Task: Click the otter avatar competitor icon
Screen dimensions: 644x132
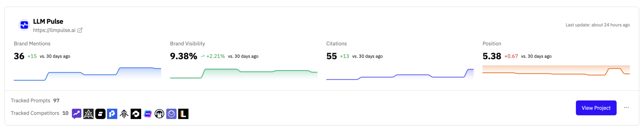Action: [159, 114]
